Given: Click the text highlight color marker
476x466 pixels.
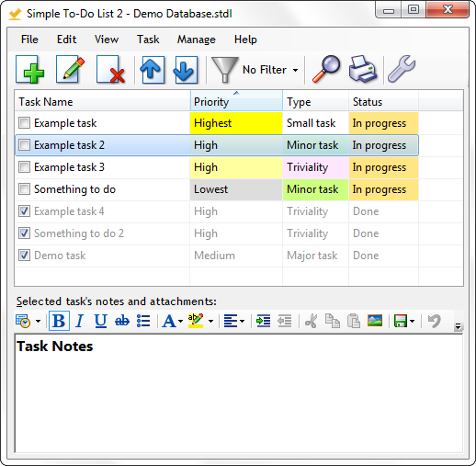Looking at the screenshot, I should coord(196,321).
